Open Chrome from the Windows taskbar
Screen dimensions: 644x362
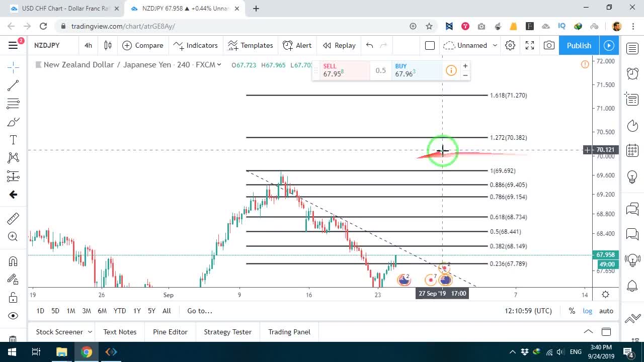[87, 352]
